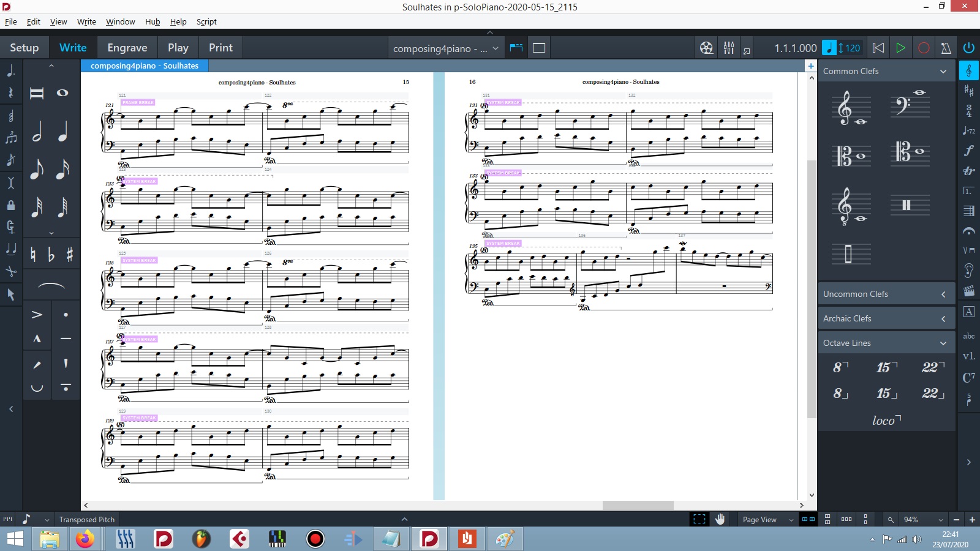
Task: Toggle rests input mode
Action: [10, 93]
